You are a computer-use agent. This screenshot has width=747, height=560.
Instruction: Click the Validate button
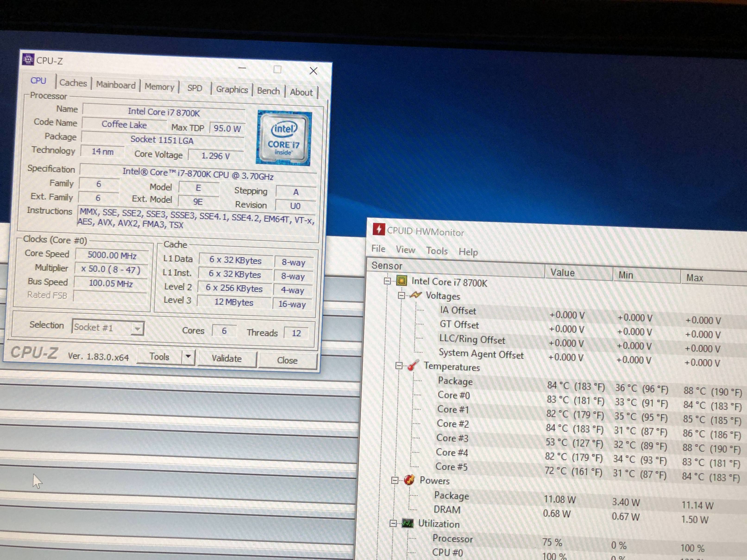pyautogui.click(x=227, y=359)
